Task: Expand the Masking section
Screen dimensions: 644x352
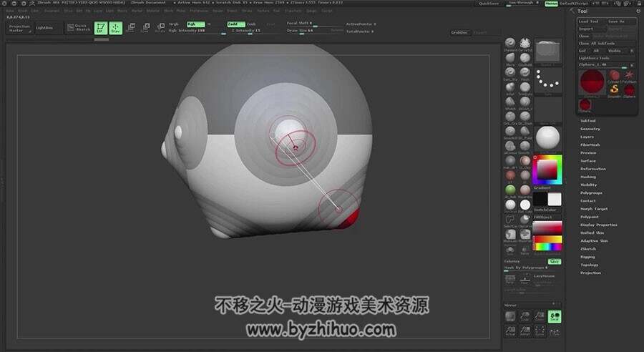Action: click(588, 177)
